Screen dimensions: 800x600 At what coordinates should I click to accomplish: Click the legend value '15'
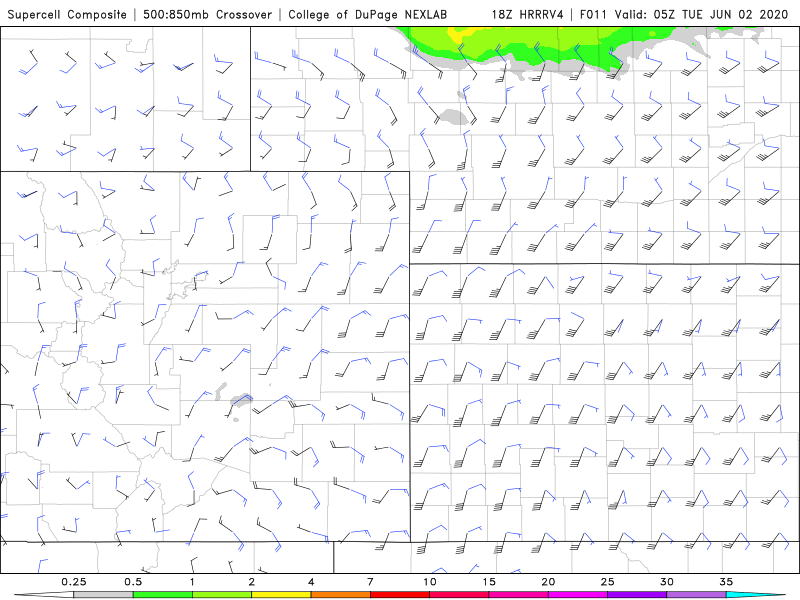(x=489, y=582)
